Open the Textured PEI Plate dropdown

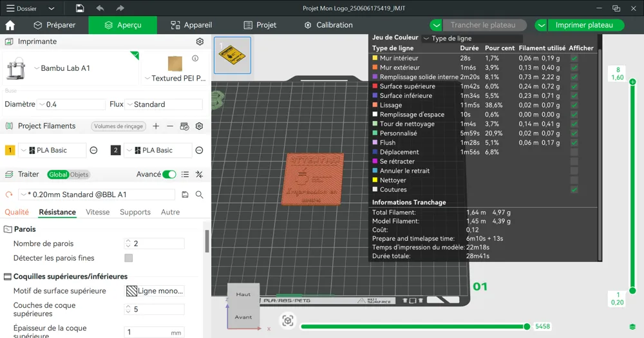(x=175, y=78)
